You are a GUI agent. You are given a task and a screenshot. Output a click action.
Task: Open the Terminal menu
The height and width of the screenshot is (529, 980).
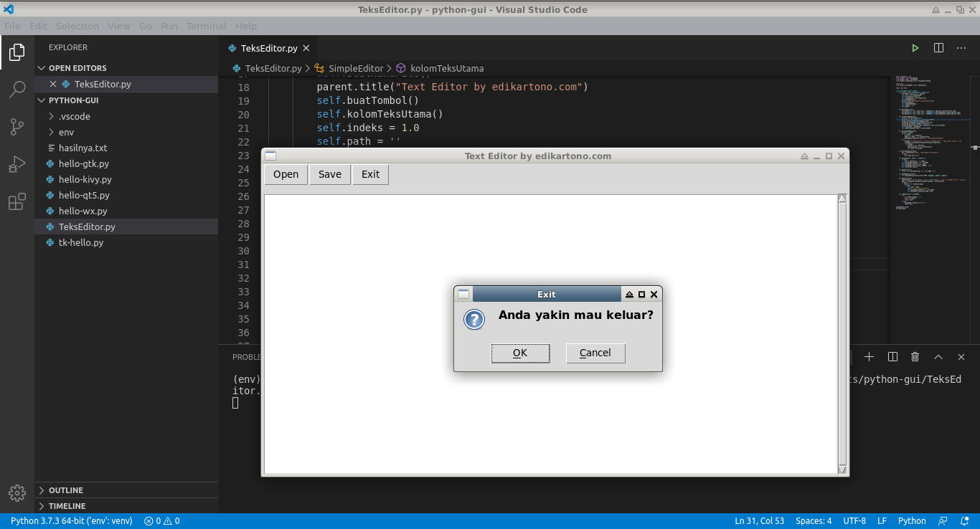[207, 26]
